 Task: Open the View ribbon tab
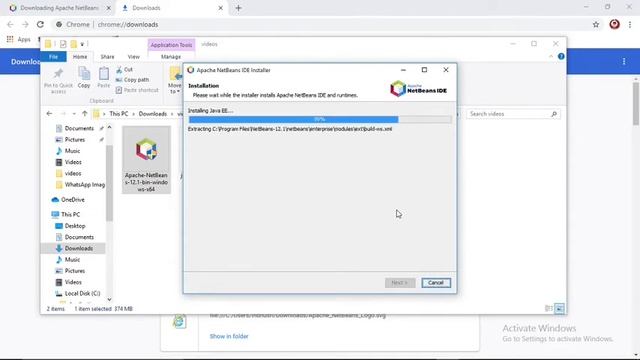coord(133,57)
